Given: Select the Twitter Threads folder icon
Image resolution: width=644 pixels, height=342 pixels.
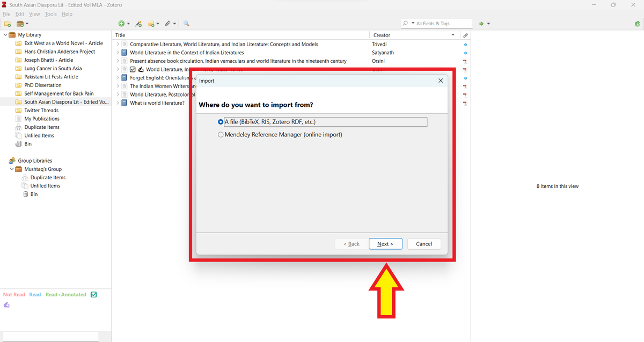Looking at the screenshot, I should coord(19,110).
